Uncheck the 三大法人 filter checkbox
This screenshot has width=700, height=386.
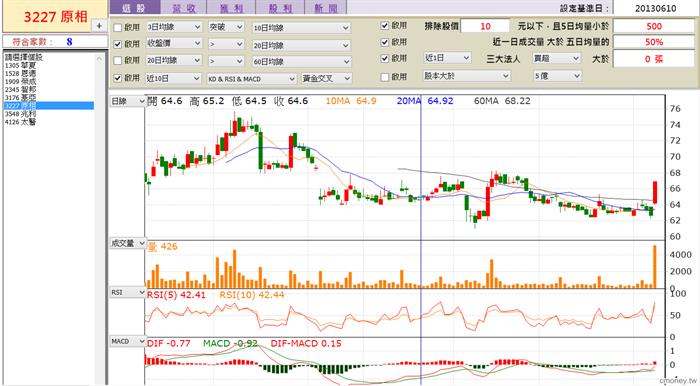[x=385, y=58]
